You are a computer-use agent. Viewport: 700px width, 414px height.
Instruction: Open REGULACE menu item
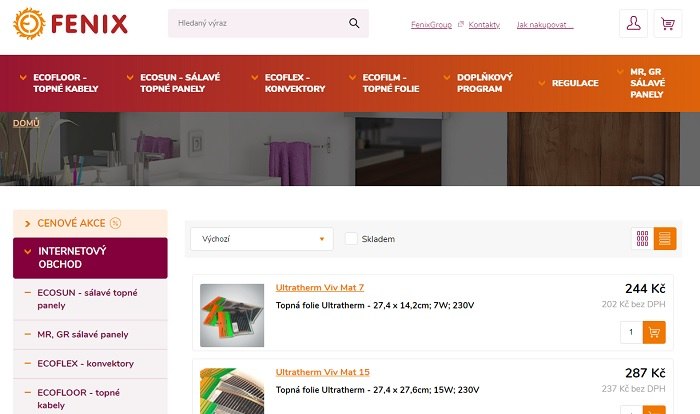click(x=575, y=83)
